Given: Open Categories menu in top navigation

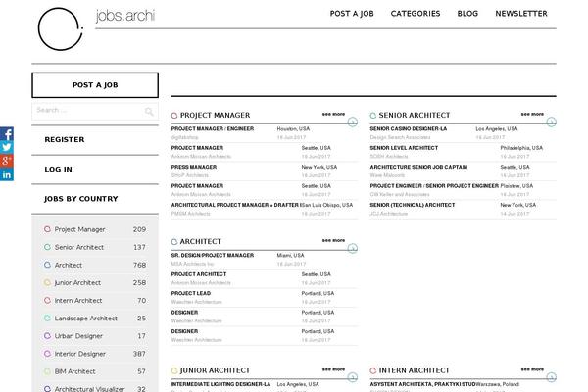Looking at the screenshot, I should pyautogui.click(x=416, y=14).
